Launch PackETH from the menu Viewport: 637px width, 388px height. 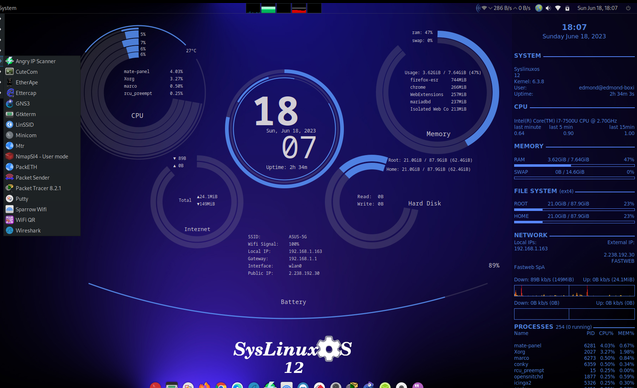(x=42, y=167)
